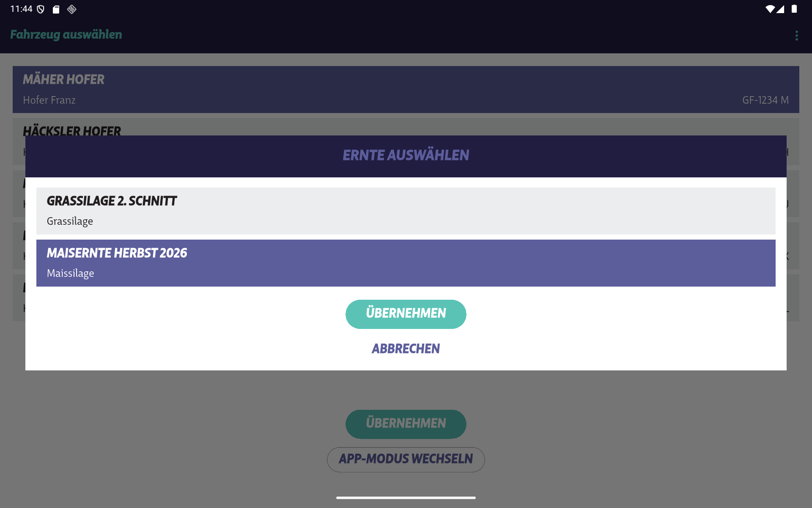
Task: Click the SD card icon in the status bar
Action: [55, 9]
